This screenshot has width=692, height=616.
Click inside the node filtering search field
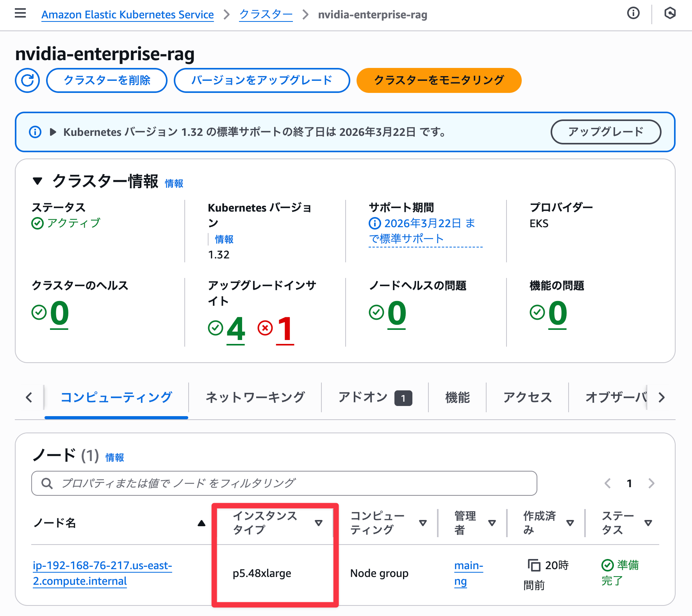(273, 483)
